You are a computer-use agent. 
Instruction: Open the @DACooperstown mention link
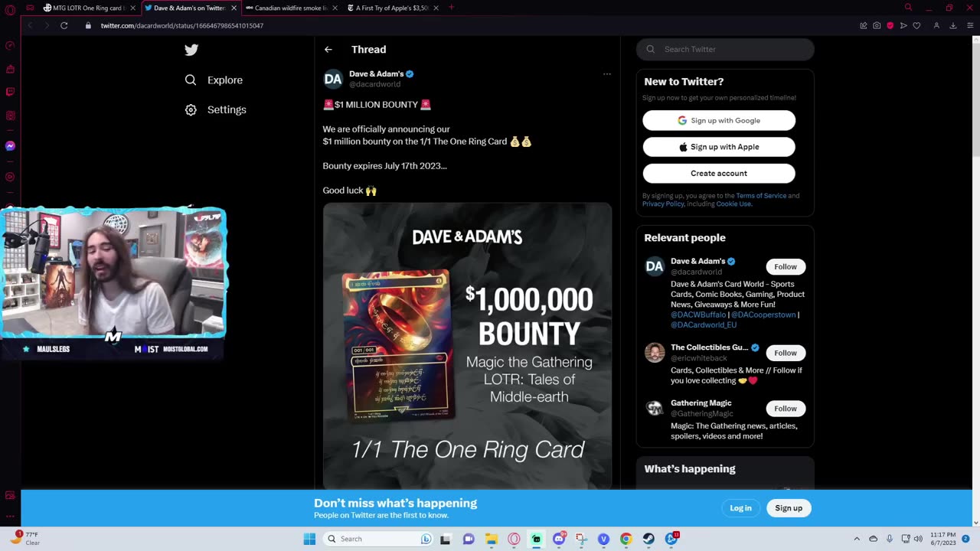tap(763, 315)
